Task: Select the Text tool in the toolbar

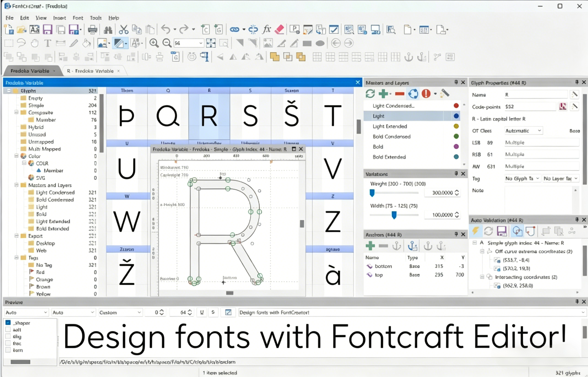Action: 47,43
